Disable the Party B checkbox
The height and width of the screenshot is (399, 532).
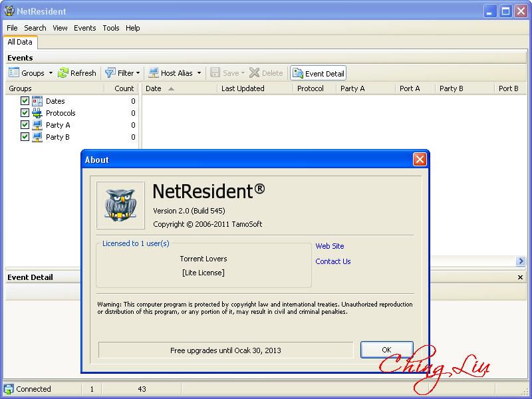[25, 137]
